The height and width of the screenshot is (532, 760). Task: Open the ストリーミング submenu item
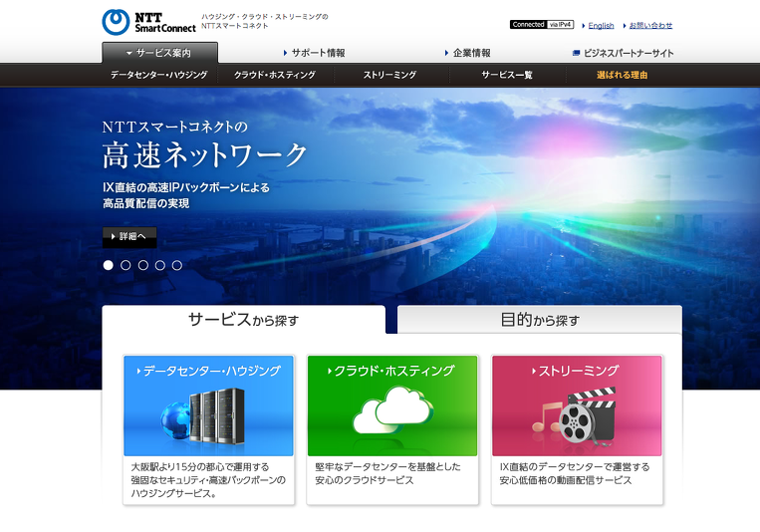390,75
